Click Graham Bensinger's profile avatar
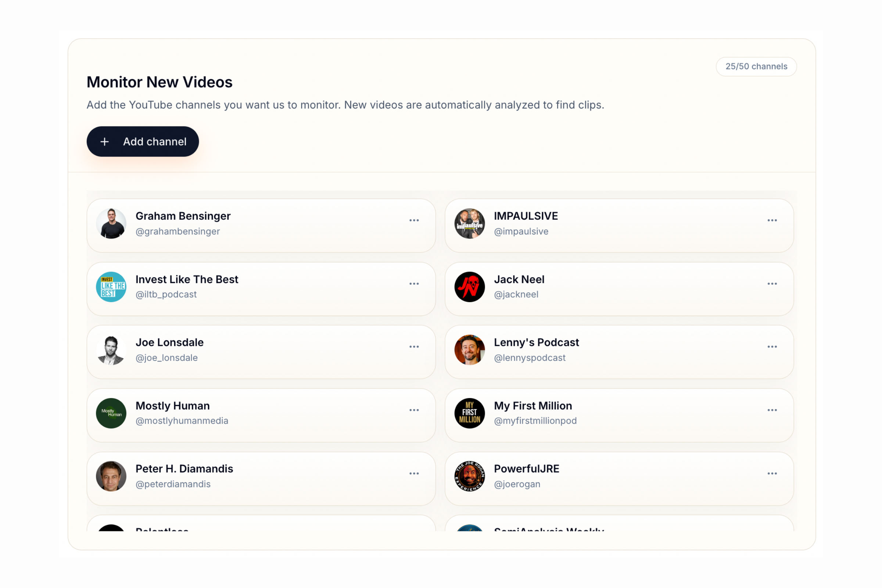This screenshot has width=882, height=588. pos(111,223)
